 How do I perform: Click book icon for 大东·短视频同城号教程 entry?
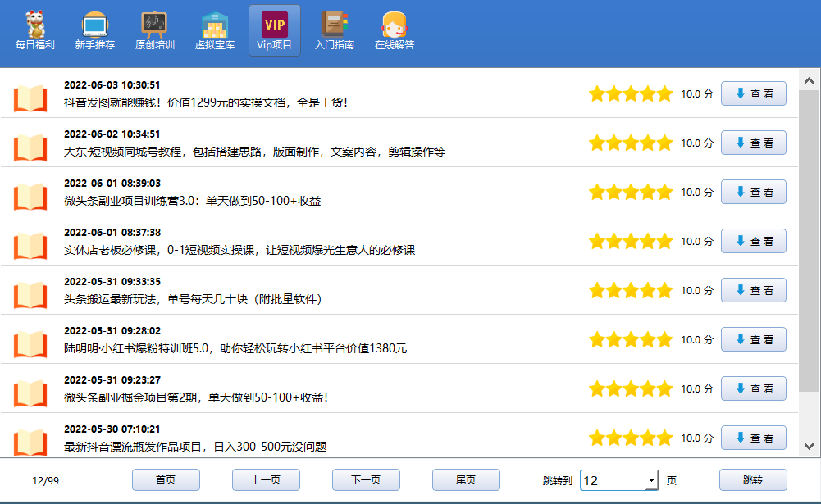[30, 148]
